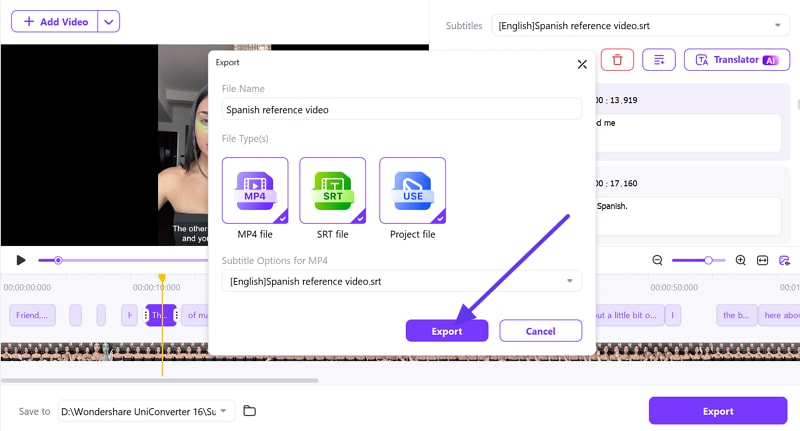Fit timeline to window icon
The image size is (800, 431).
click(x=762, y=260)
